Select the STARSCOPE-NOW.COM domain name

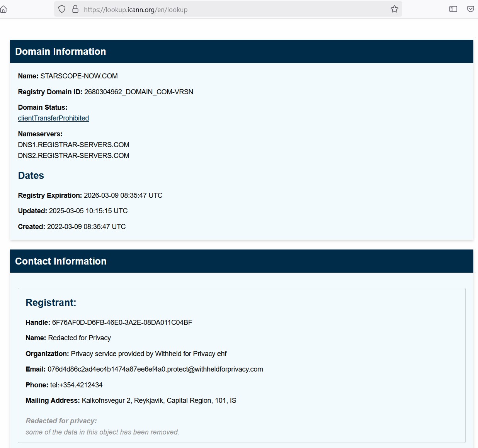79,76
